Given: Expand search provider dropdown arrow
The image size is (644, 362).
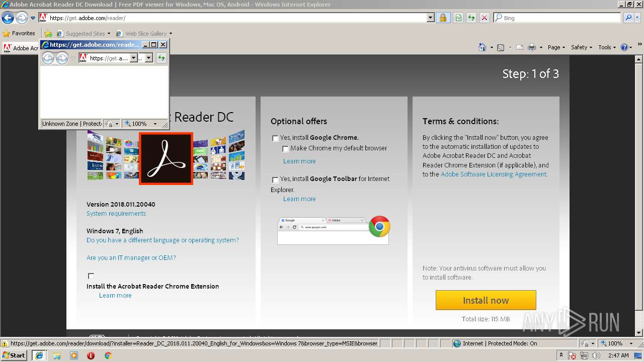Looking at the screenshot, I should [x=636, y=18].
